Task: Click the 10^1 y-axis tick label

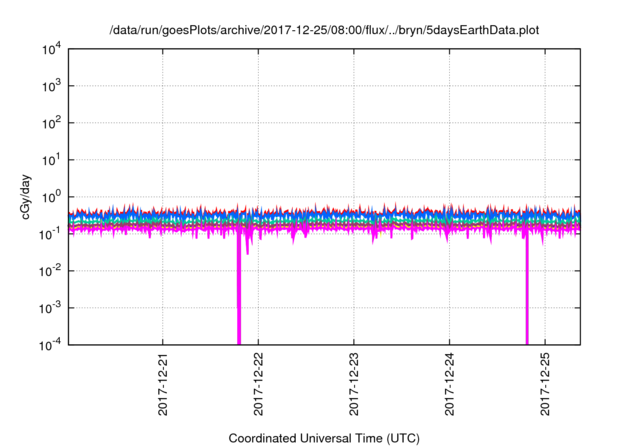Action: point(51,160)
